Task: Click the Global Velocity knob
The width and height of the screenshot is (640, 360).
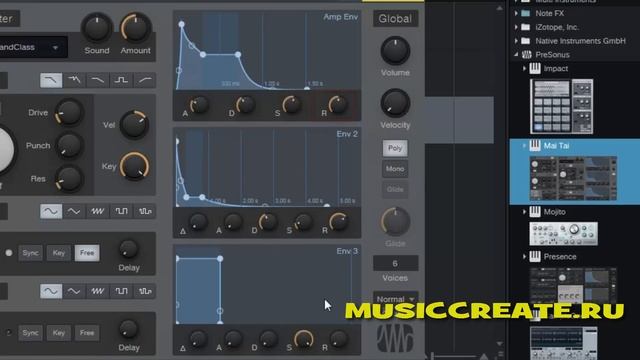Action: point(395,103)
